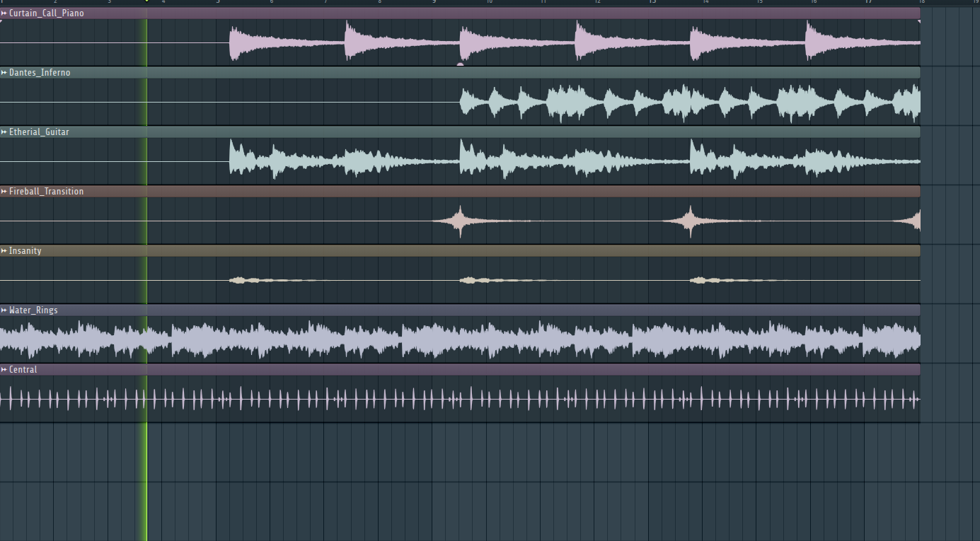Select the Dantes_Inferno clip name
This screenshot has height=541, width=980.
[40, 73]
